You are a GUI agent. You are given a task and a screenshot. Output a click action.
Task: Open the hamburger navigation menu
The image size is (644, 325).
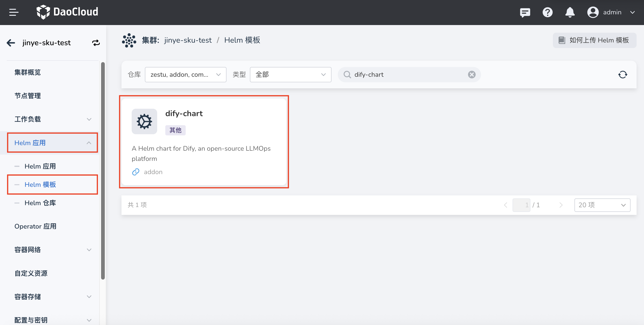(x=14, y=12)
